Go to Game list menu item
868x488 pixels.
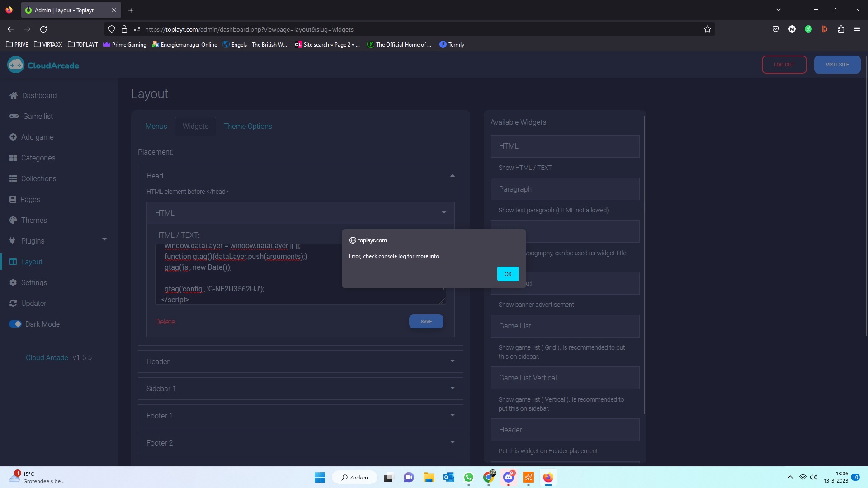pyautogui.click(x=38, y=116)
